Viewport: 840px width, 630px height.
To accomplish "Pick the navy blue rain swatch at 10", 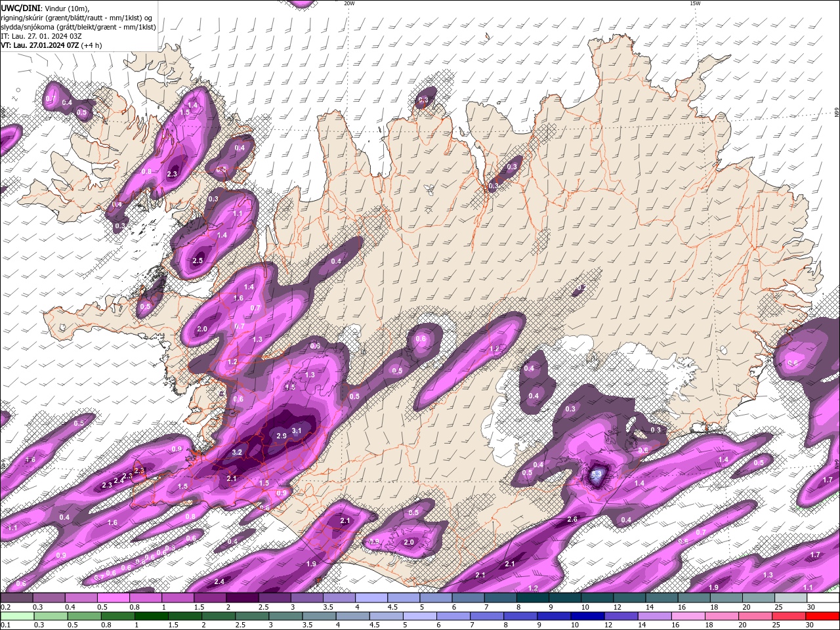I will (x=588, y=616).
